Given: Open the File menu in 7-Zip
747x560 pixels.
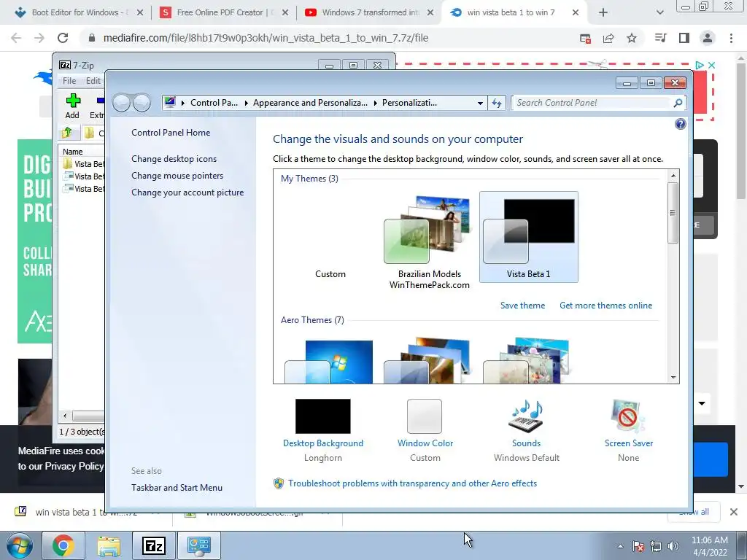Looking at the screenshot, I should [x=69, y=81].
